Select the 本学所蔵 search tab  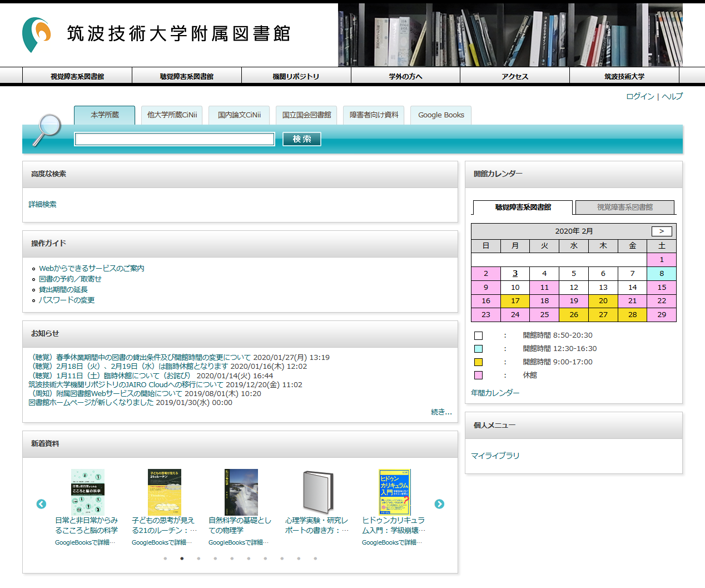coord(105,115)
